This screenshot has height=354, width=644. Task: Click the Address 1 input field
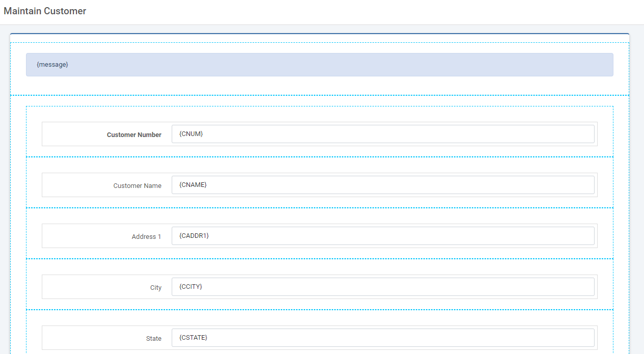point(383,236)
